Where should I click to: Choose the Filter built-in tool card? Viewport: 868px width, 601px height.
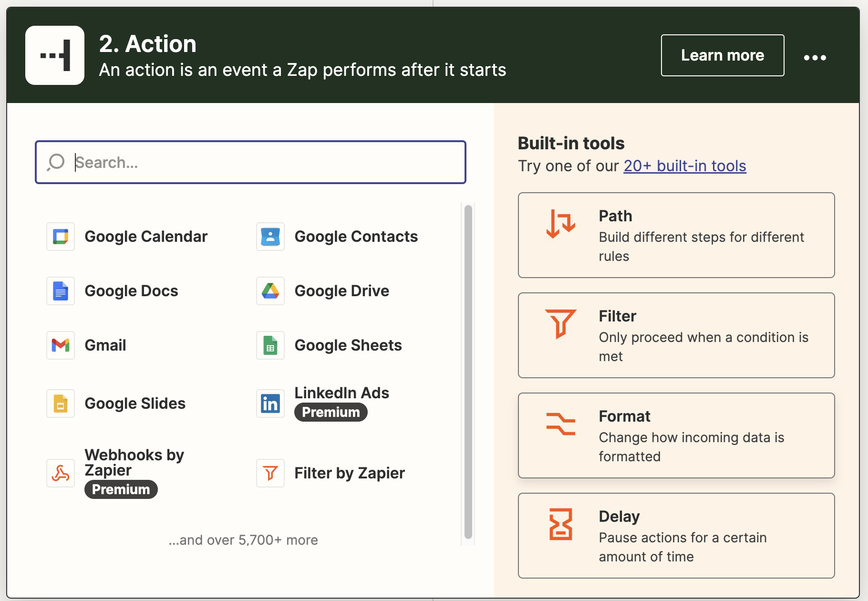676,335
